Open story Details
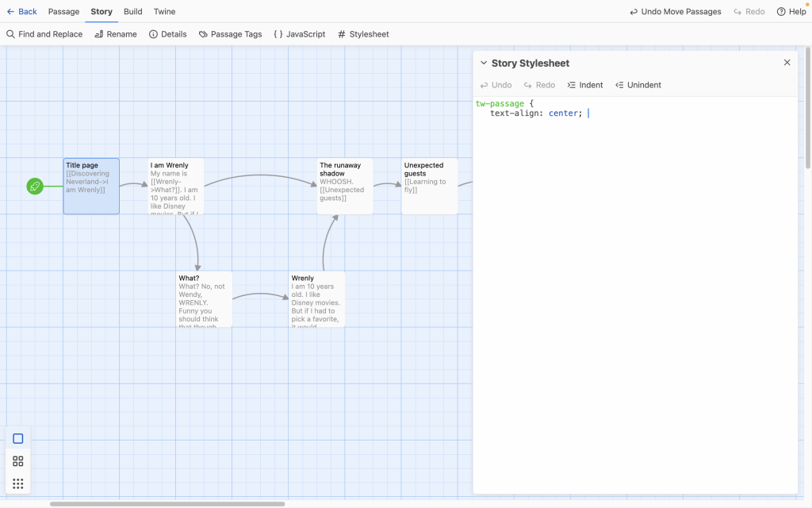The height and width of the screenshot is (508, 812). coord(168,34)
